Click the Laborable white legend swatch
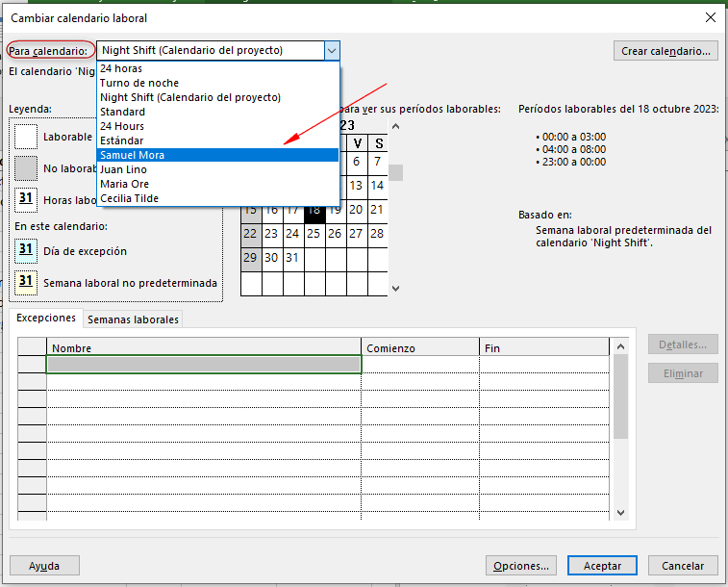728x587 pixels. [x=26, y=137]
